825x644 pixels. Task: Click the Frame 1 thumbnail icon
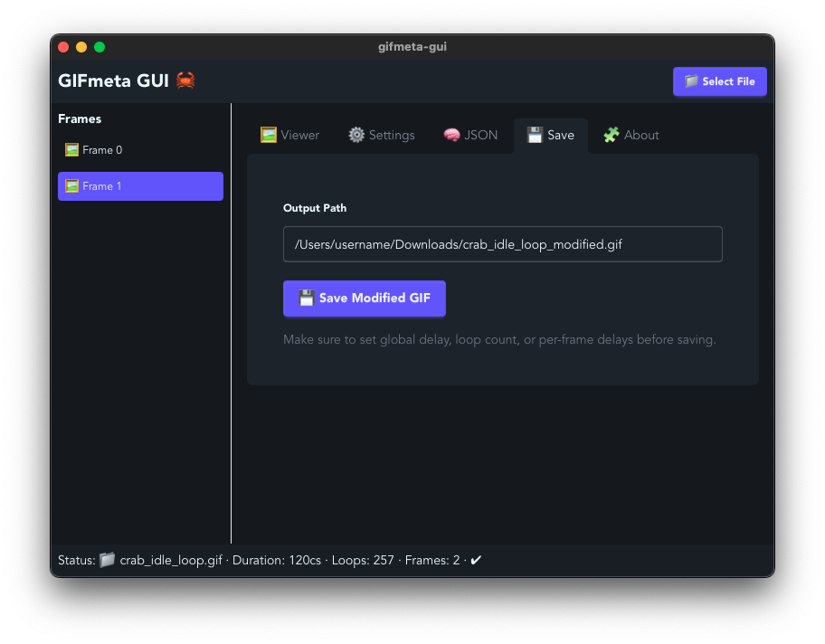[71, 185]
